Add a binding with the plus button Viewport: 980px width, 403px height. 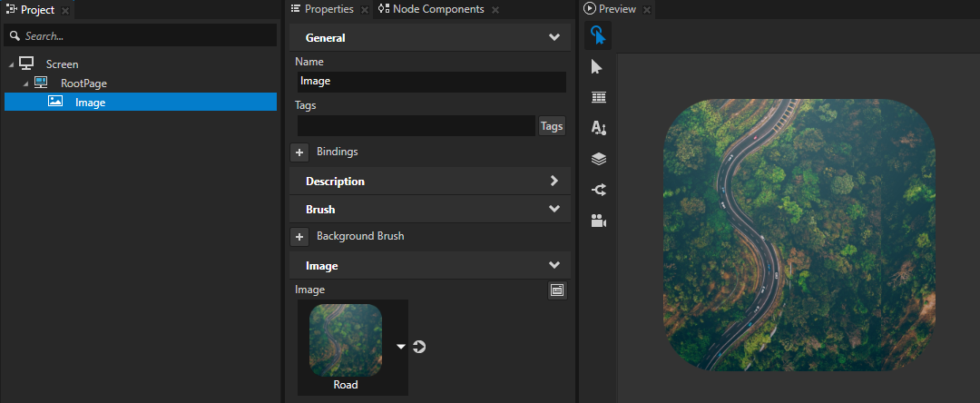[299, 152]
